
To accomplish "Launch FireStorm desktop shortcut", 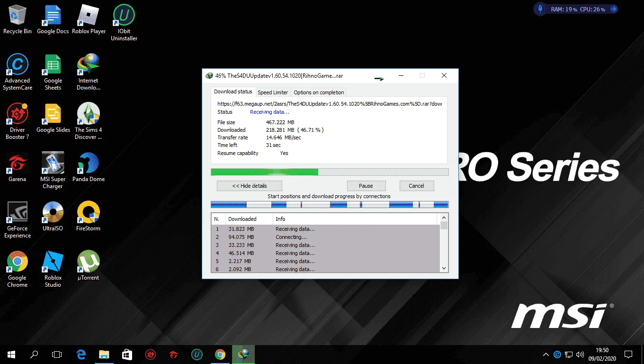I will tap(89, 217).
